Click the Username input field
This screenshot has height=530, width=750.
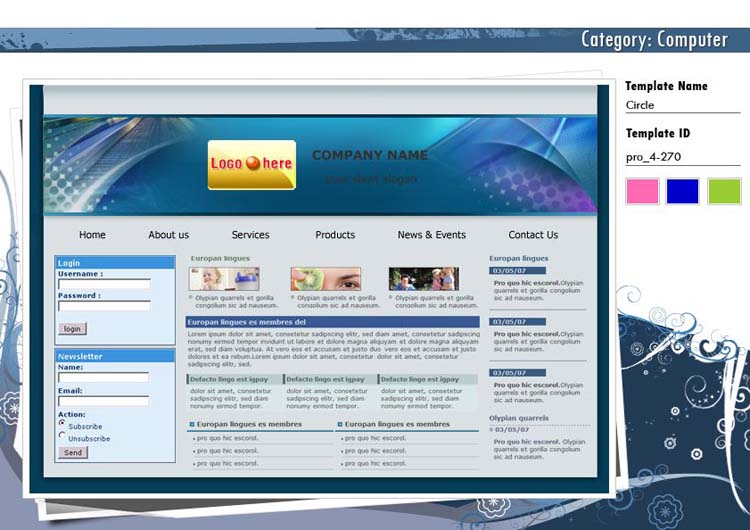104,284
